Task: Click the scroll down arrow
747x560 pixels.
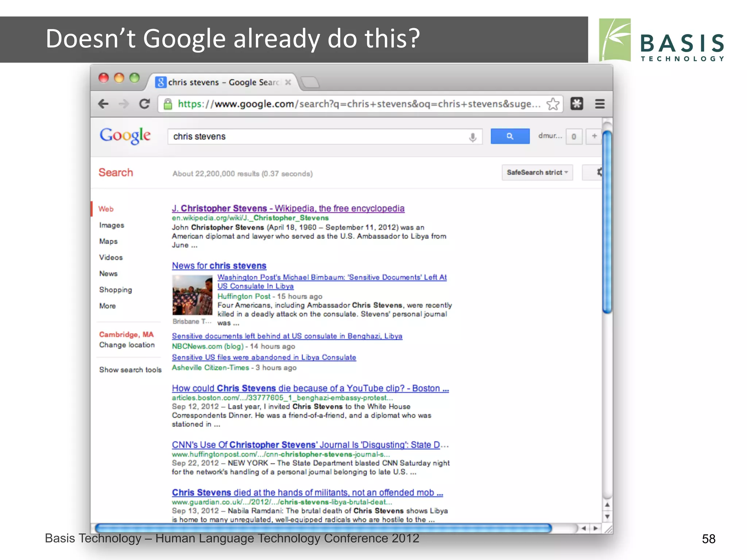Action: tap(607, 517)
